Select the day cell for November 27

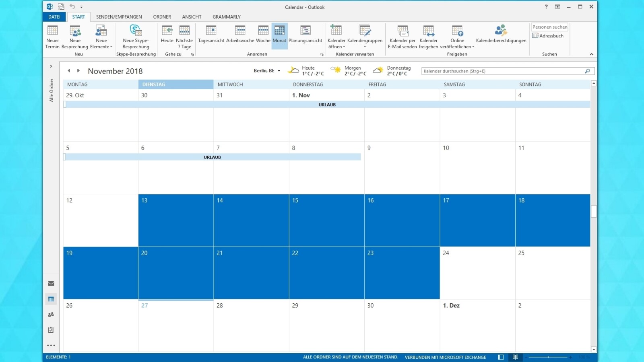[176, 326]
